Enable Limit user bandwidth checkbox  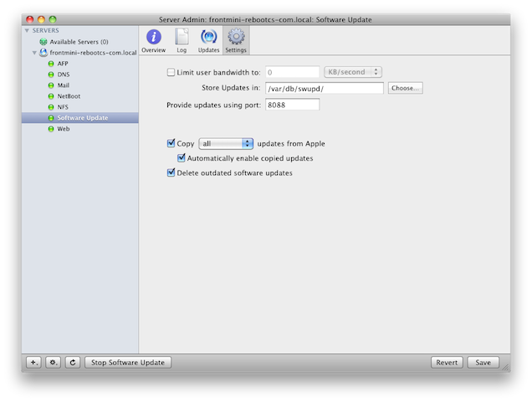tap(172, 72)
